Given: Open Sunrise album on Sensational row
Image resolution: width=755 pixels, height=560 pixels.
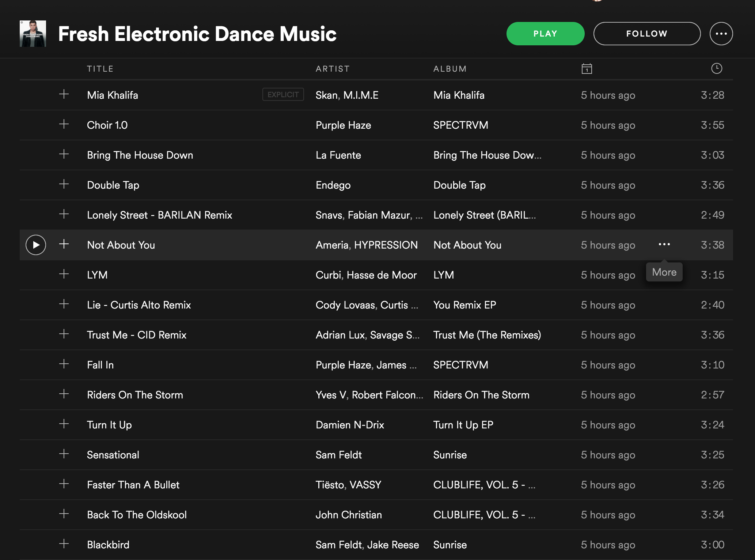Looking at the screenshot, I should click(450, 455).
